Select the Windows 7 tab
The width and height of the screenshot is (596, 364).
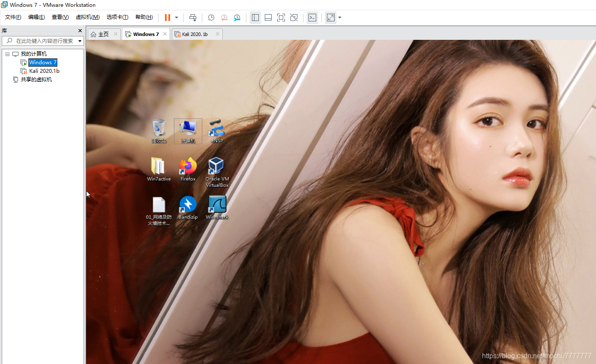pos(146,34)
